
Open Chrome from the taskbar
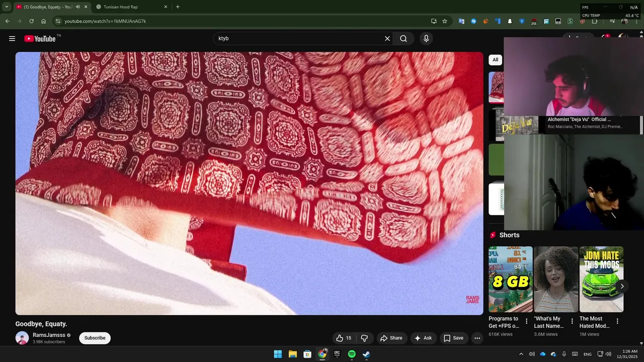pos(322,354)
